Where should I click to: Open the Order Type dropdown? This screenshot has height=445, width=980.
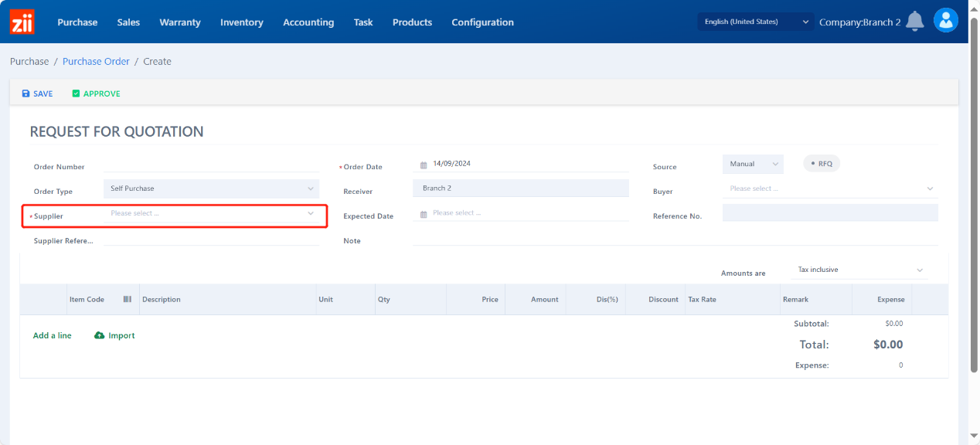[210, 189]
